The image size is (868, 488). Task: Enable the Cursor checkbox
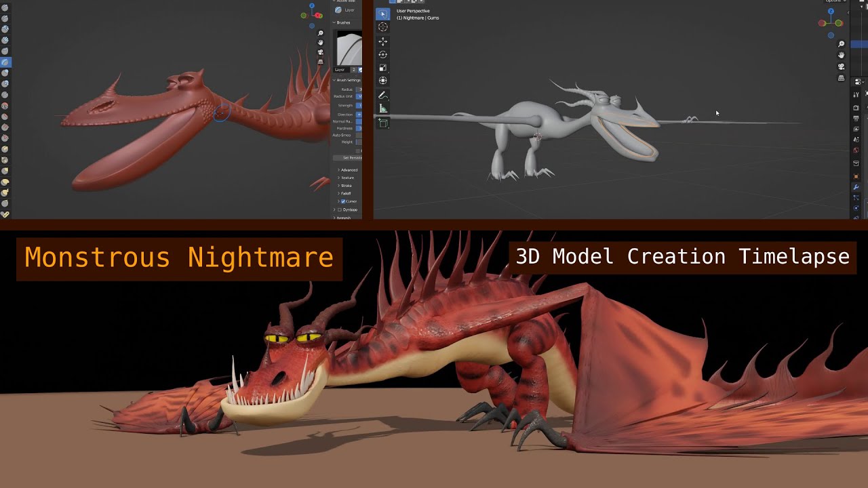(x=343, y=201)
